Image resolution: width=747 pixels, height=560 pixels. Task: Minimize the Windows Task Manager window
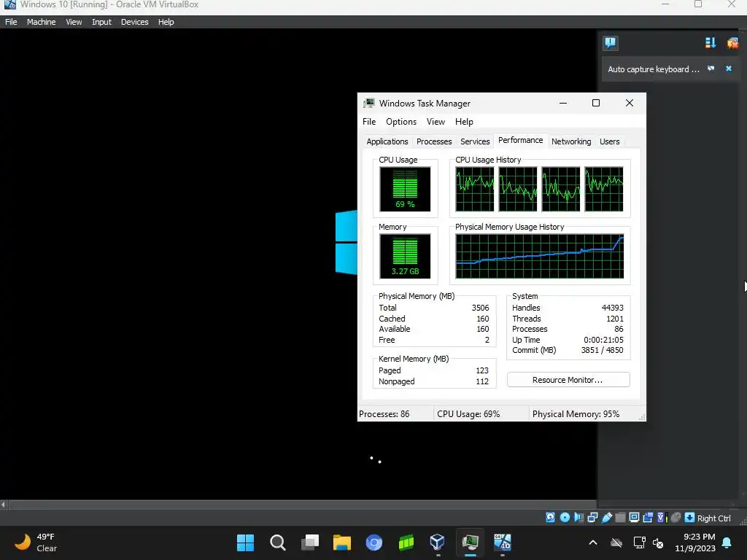coord(562,103)
